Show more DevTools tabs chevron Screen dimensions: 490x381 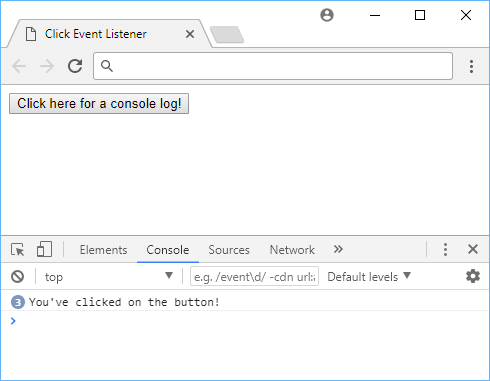coord(338,249)
